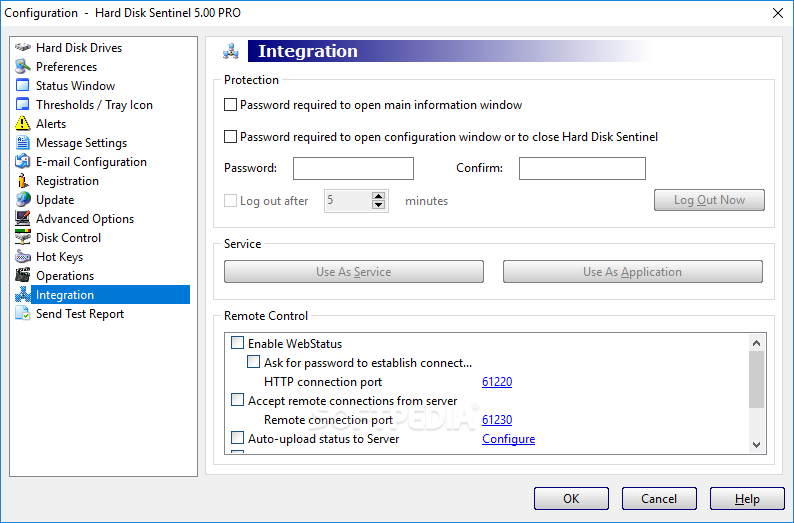Open Advanced Options page
The image size is (794, 523).
(85, 219)
